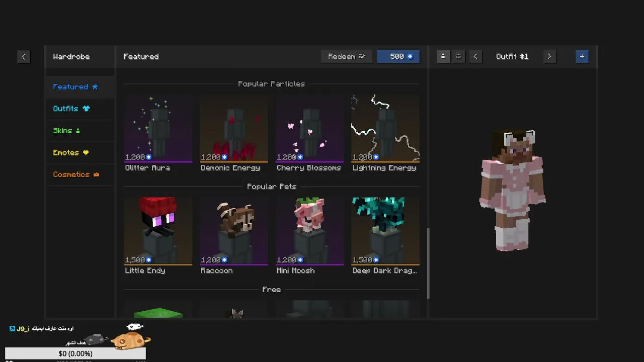
Task: Click the "Raccoon" name label
Action: click(217, 270)
